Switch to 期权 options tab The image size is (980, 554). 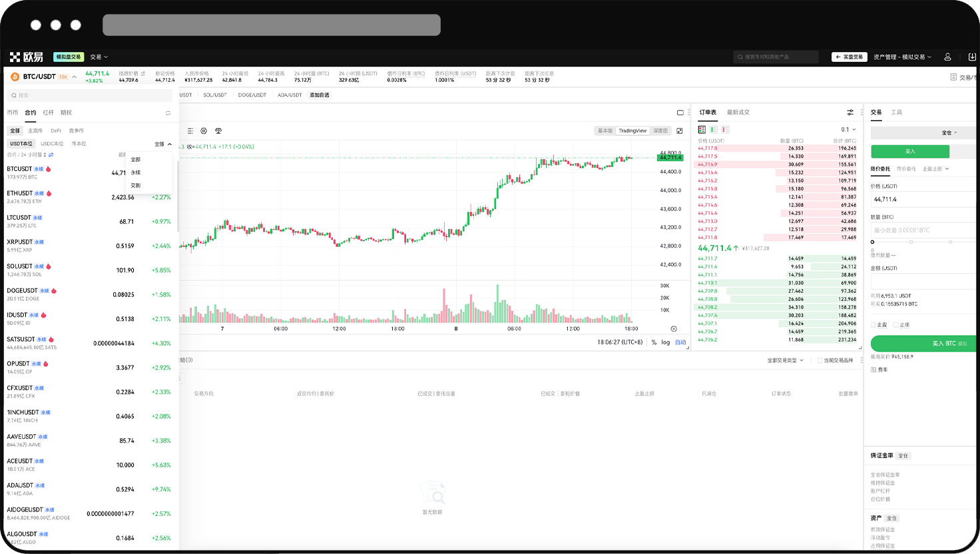click(66, 113)
